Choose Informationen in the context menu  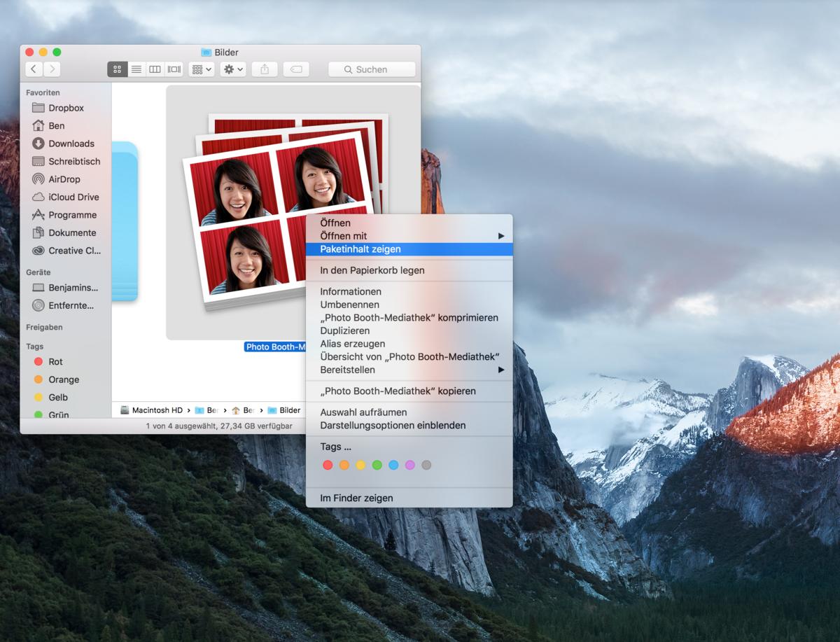pos(409,291)
